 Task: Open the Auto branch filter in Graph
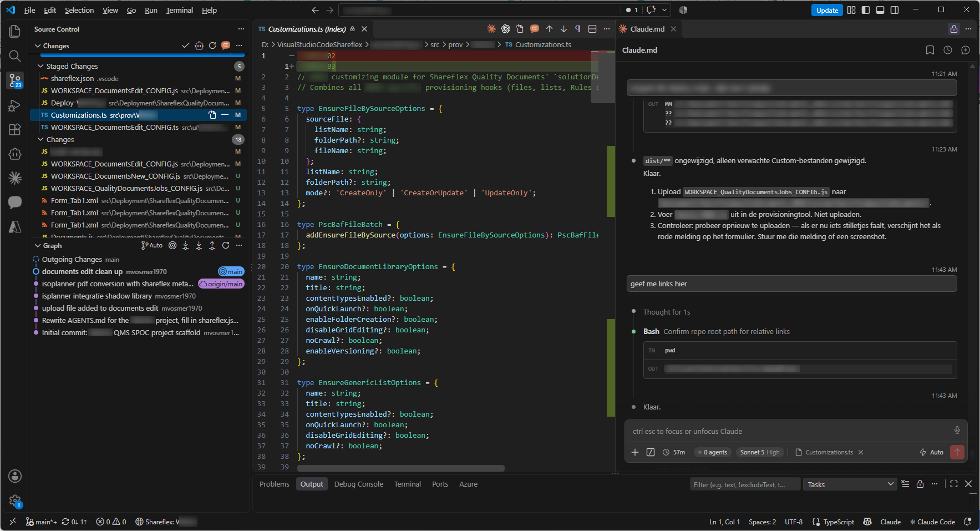tap(152, 245)
